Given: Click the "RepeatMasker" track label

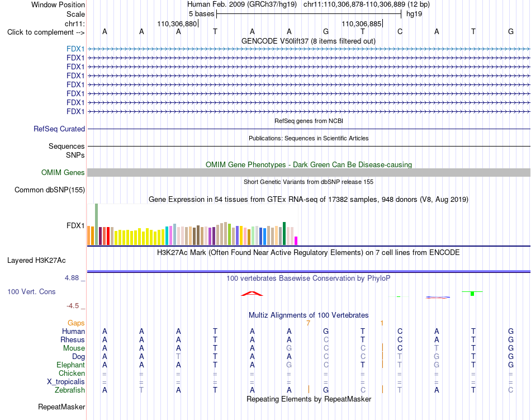Looking at the screenshot, I should (x=61, y=407).
